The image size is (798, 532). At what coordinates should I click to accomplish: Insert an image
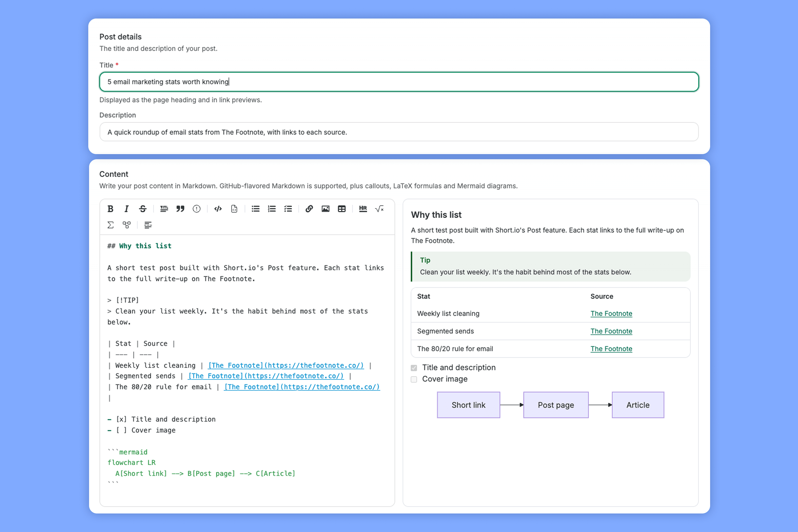click(325, 209)
